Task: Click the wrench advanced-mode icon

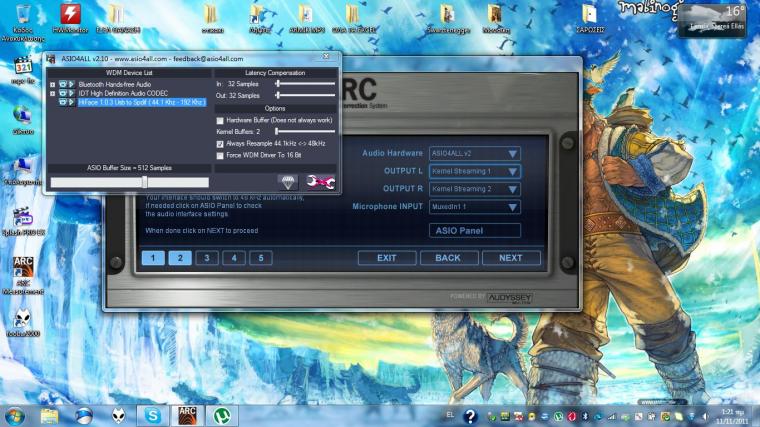Action: pos(321,181)
